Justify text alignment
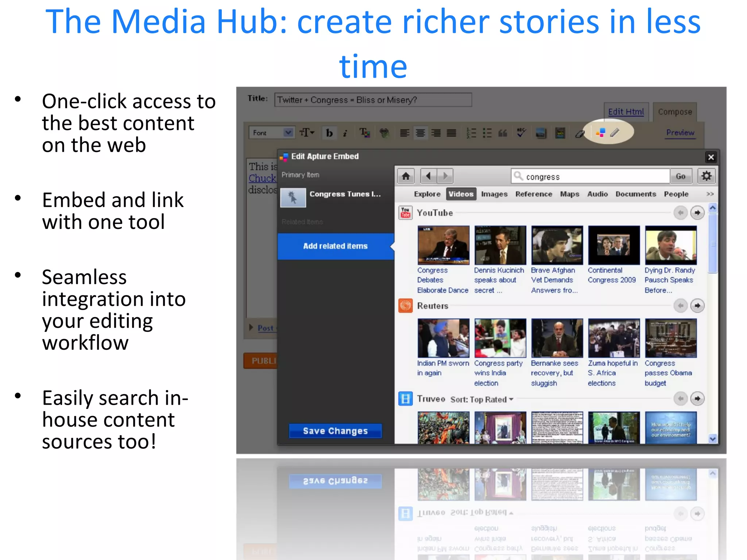 coord(452,133)
